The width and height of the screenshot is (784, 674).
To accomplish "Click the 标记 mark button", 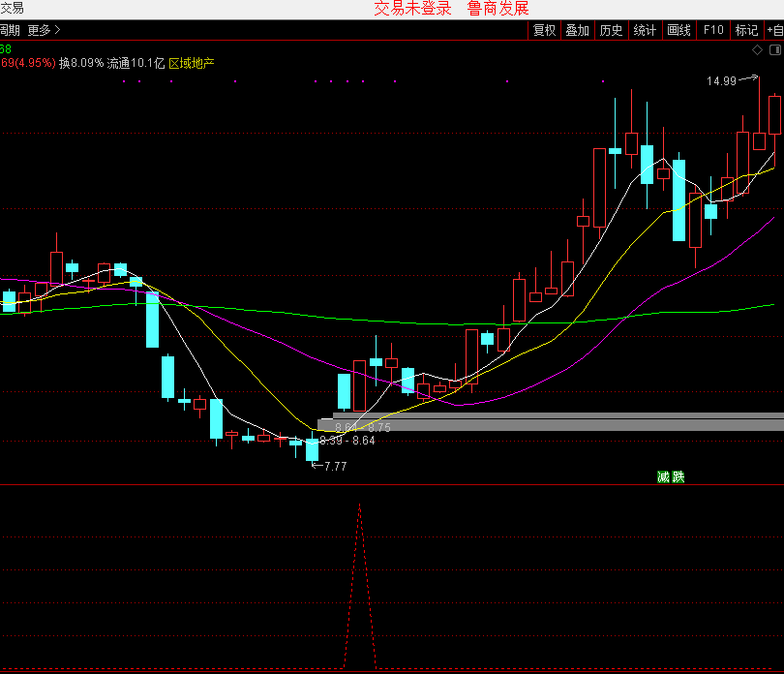I will [746, 30].
